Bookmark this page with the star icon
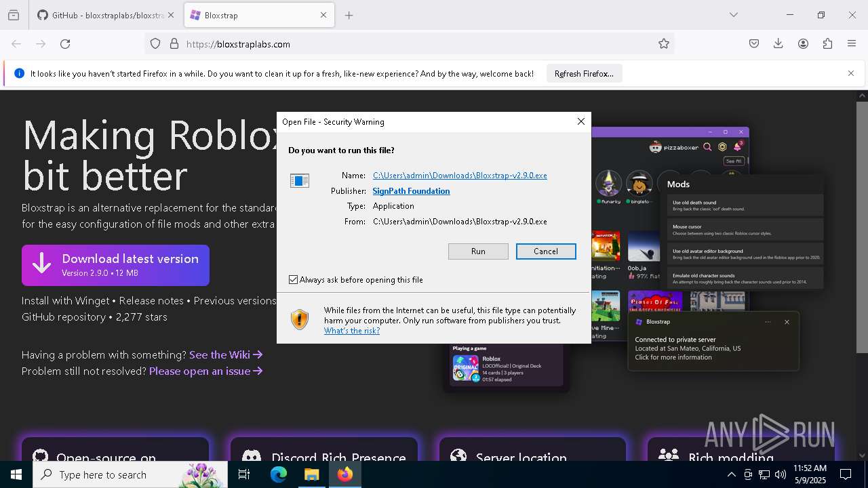This screenshot has width=868, height=488. [664, 44]
